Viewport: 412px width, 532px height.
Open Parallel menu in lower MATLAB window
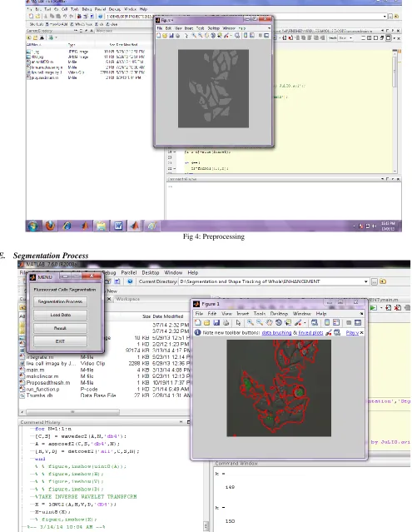point(129,272)
